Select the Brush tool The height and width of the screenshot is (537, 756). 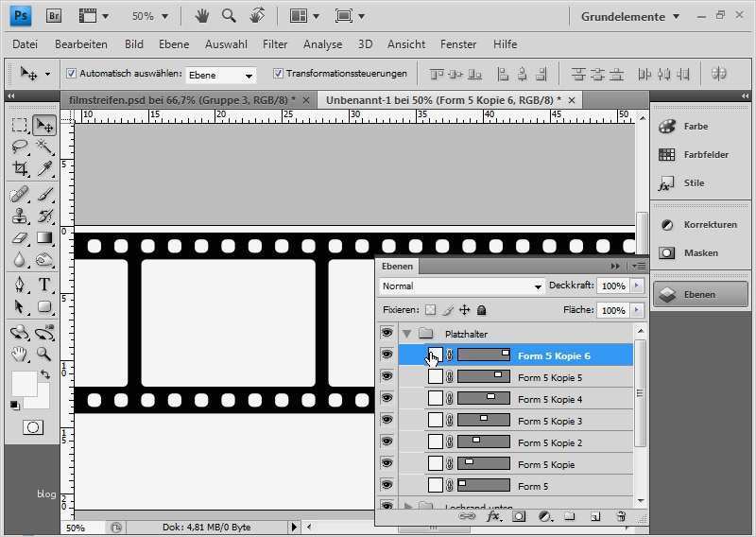pyautogui.click(x=44, y=195)
